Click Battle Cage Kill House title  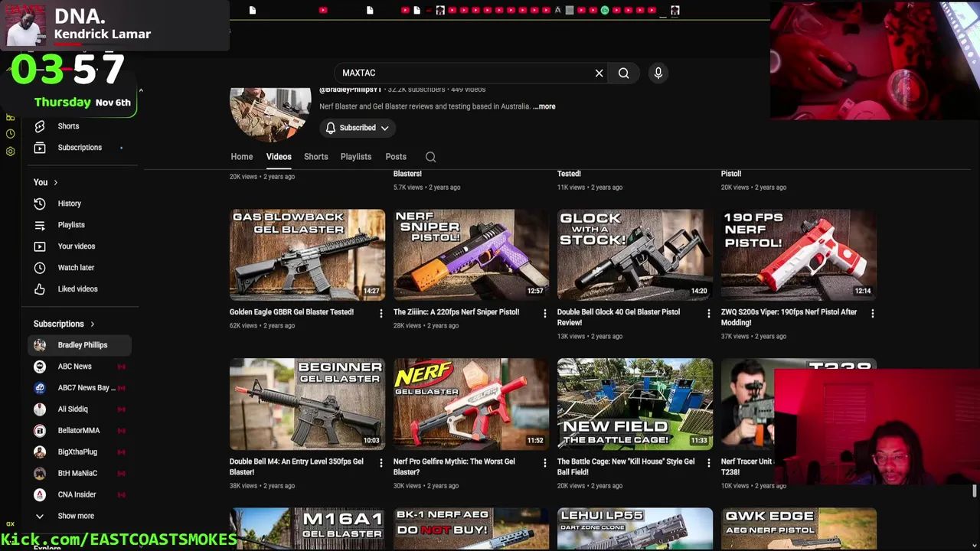coord(626,467)
